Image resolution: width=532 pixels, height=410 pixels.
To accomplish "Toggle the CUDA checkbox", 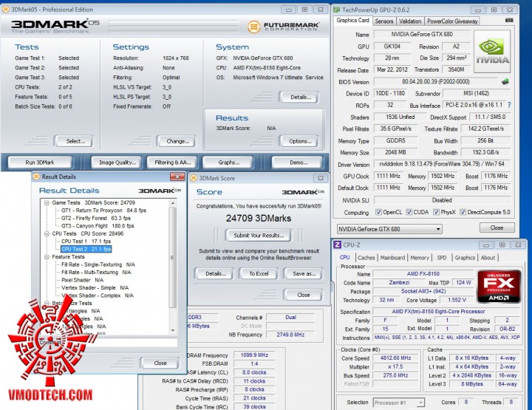I will (x=409, y=212).
